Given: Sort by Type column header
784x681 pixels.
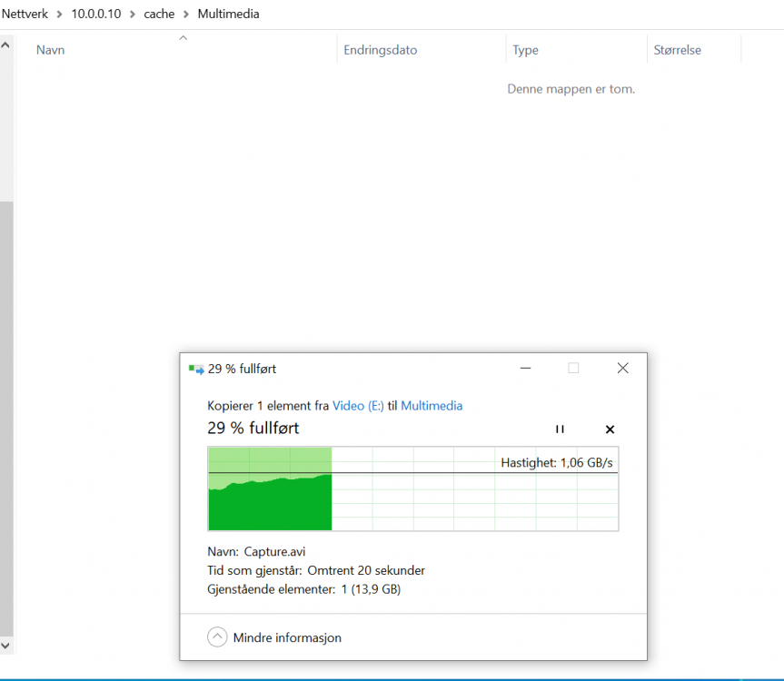Looking at the screenshot, I should tap(525, 50).
